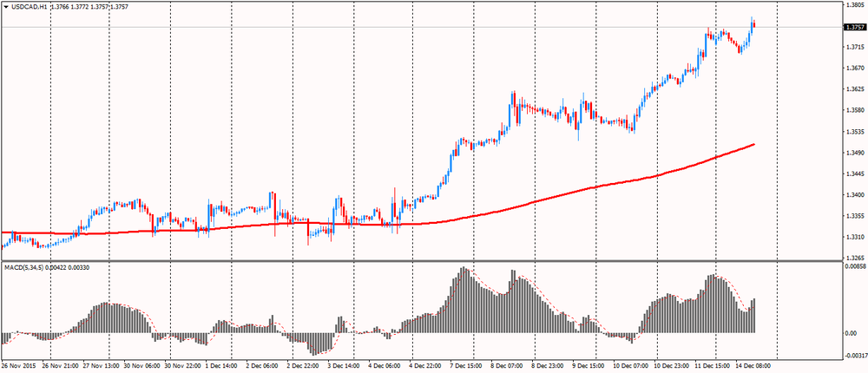Viewport: 868px width, 373px height.
Task: Click the 0.00 MACD zero level label
Action: coord(852,333)
